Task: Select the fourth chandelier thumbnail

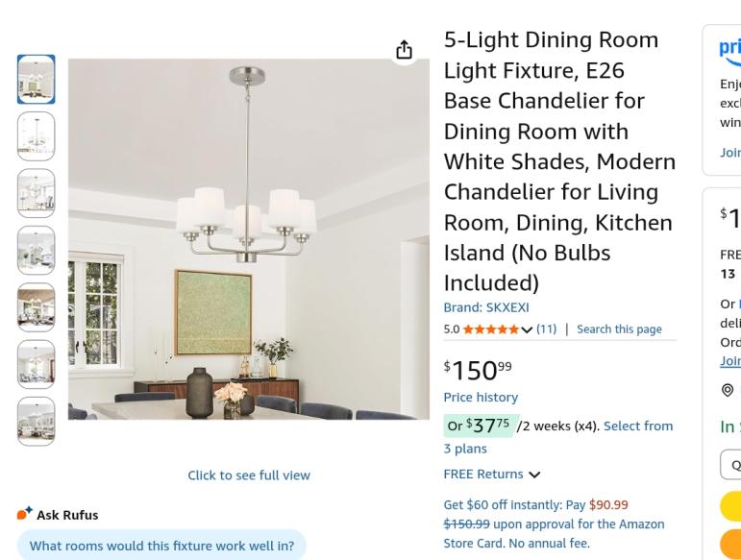Action: point(37,251)
